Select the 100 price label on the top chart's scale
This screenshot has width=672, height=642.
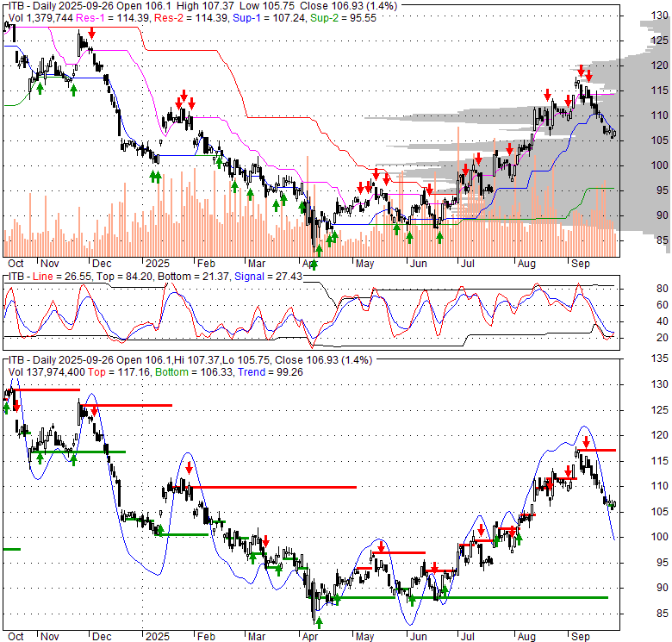pos(660,165)
